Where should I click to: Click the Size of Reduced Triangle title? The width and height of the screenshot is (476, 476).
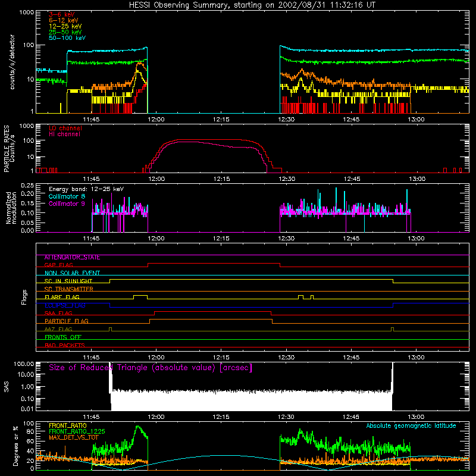pos(151,368)
